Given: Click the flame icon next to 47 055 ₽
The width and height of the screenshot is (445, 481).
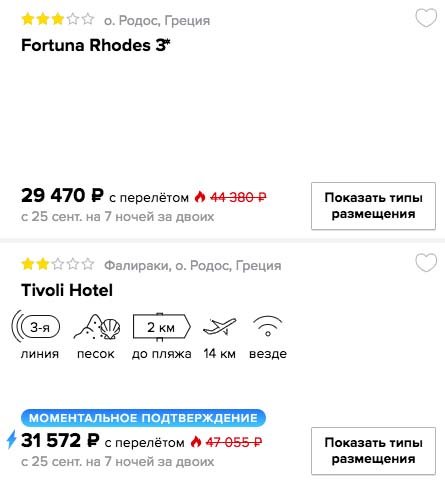Looking at the screenshot, I should coord(196,442).
